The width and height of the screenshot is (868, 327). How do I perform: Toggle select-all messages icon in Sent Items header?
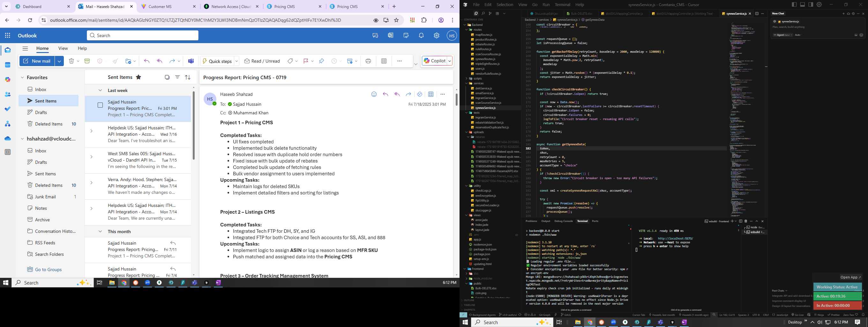pyautogui.click(x=167, y=77)
